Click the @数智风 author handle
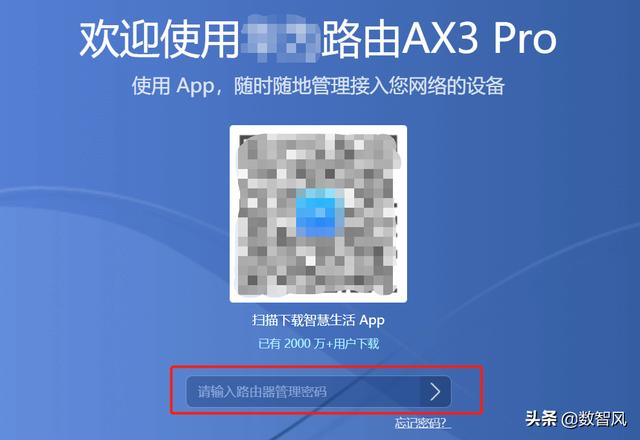The width and height of the screenshot is (640, 440). coord(594,419)
